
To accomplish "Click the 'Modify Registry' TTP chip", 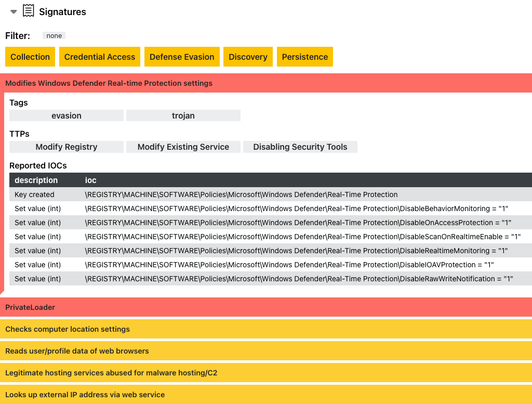I will [66, 147].
